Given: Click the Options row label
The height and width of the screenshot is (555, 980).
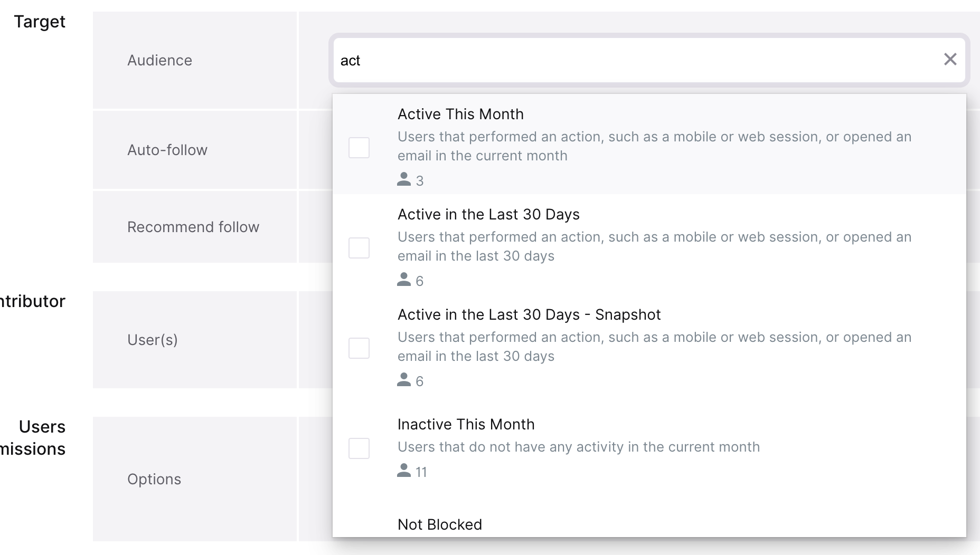Looking at the screenshot, I should pos(154,479).
